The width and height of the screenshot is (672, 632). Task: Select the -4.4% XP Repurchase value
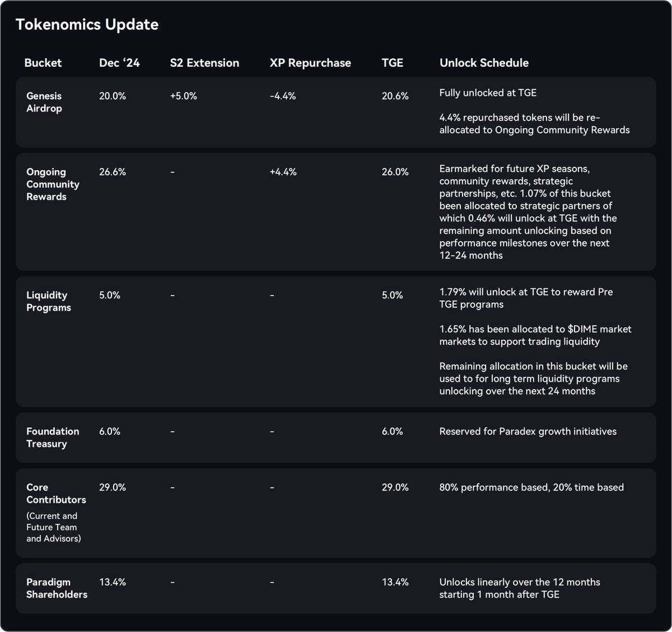(x=283, y=96)
